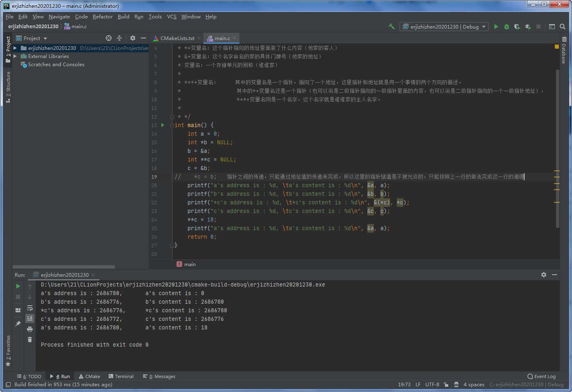The height and width of the screenshot is (392, 572).
Task: Click the 4 spaces indent setting
Action: pyautogui.click(x=474, y=385)
